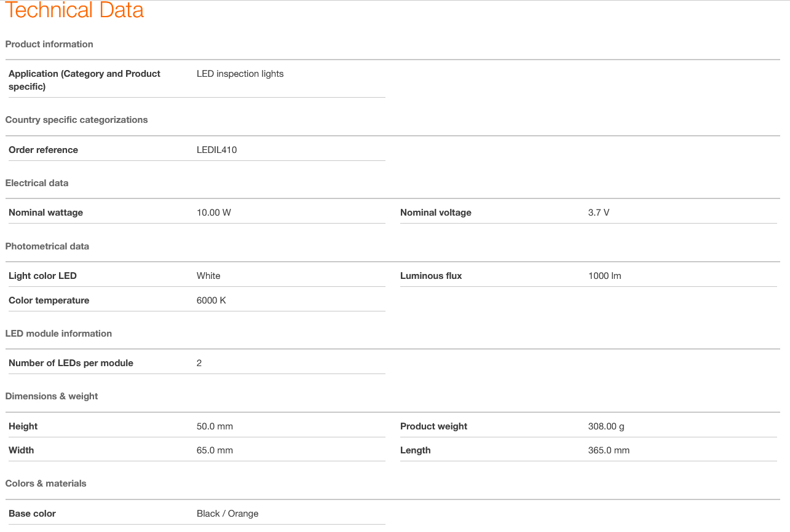
Task: Click the Number of LEDs per module label
Action: click(71, 363)
